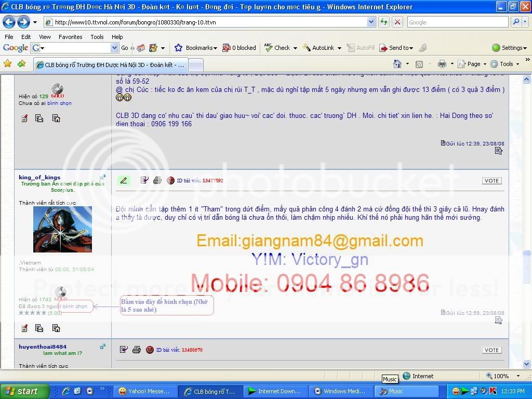Open the Favorites menu
The image size is (532, 399).
tap(70, 37)
